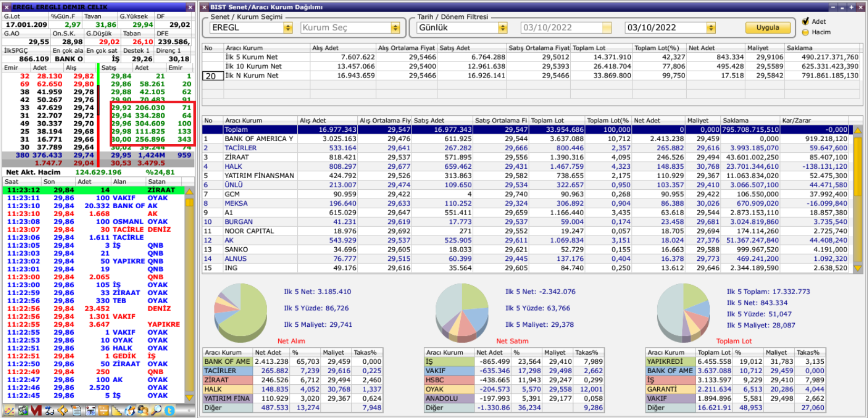Click the first minus button in the BIST title bar
Screen dimensions: 868x418
pos(833,7)
